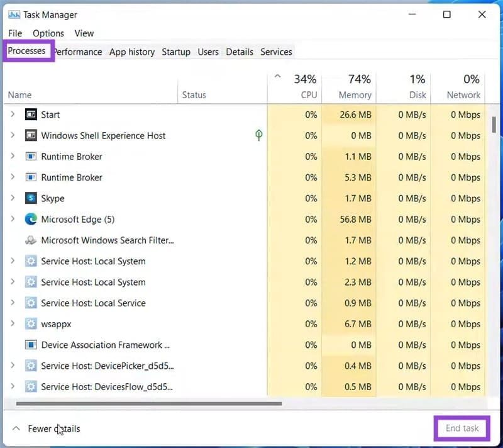
Task: Click the Microsoft Windows Search Filter icon
Action: [30, 240]
